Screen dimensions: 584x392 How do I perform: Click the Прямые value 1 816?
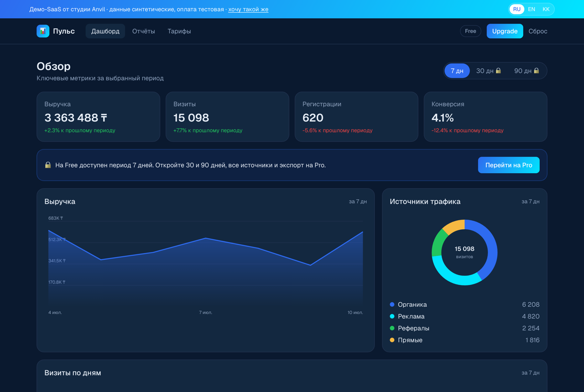pos(532,340)
